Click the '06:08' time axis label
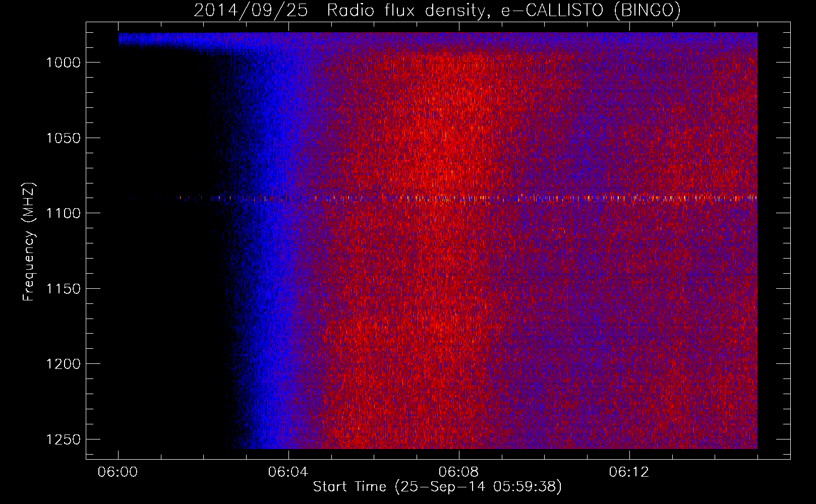Viewport: 816px width, 504px height. (459, 472)
